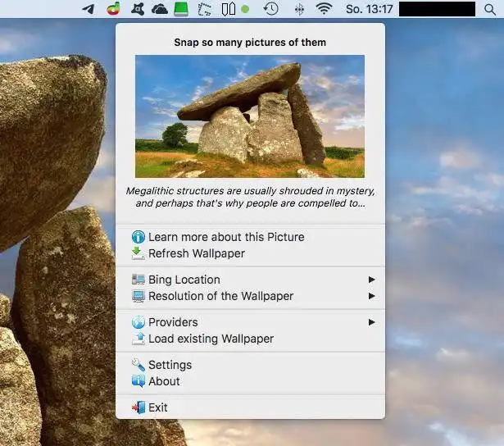The width and height of the screenshot is (504, 446).
Task: Open Spotlight search magnifier
Action: coord(489,9)
